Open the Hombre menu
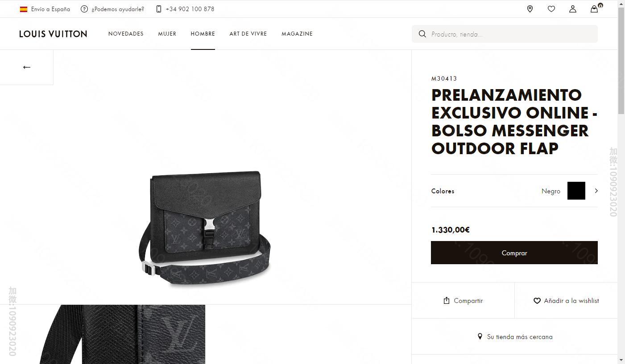The width and height of the screenshot is (625, 364). click(x=203, y=34)
